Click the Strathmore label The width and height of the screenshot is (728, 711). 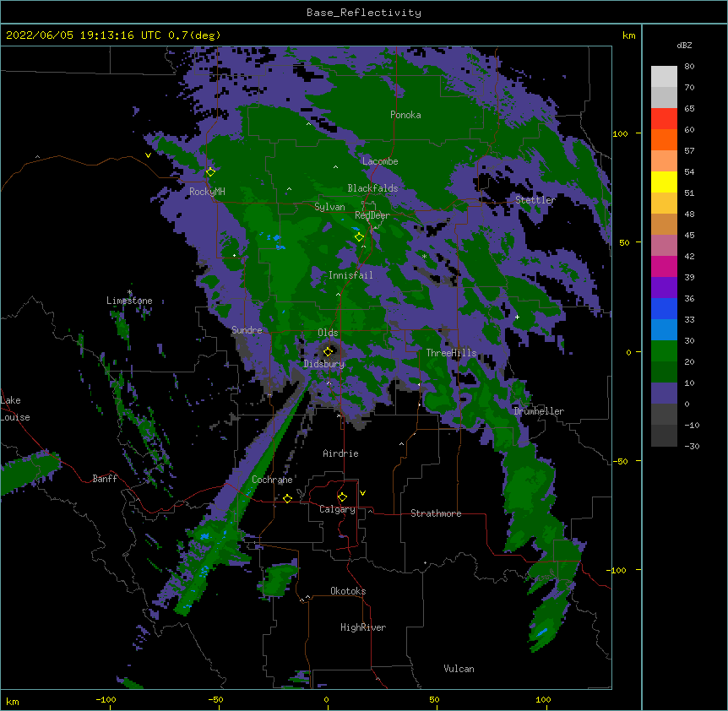[436, 513]
